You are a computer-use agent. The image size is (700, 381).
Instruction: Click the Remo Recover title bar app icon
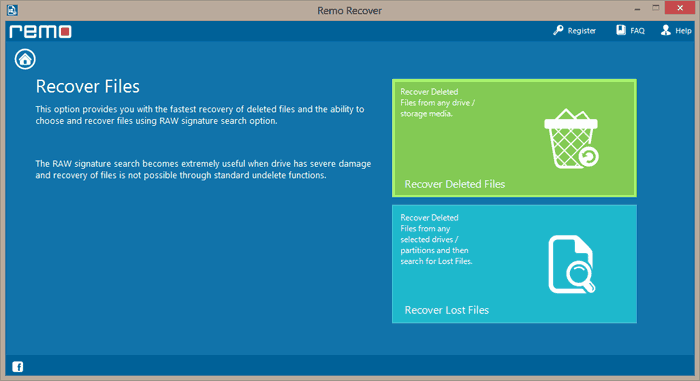[x=12, y=10]
